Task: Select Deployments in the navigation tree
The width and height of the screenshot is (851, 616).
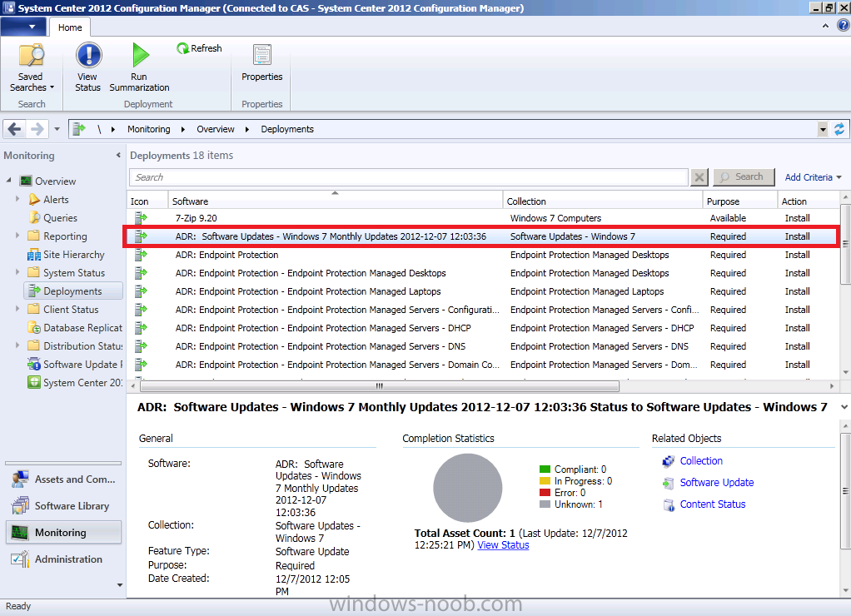Action: click(x=72, y=291)
